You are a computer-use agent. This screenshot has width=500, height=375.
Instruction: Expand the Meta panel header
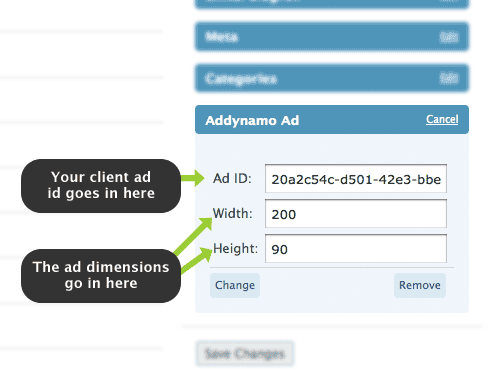pyautogui.click(x=332, y=37)
